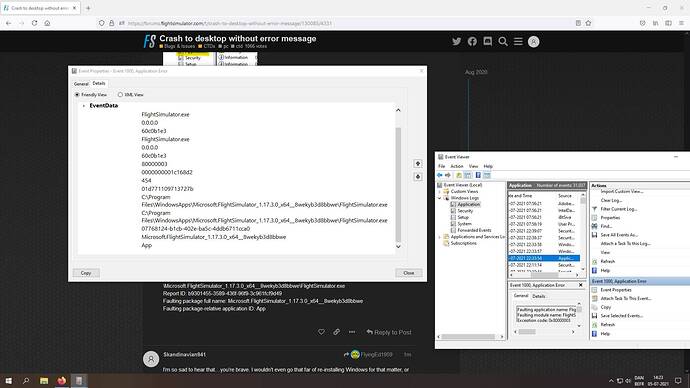Go back in the Firefox browser
This screenshot has width=690, height=388.
(x=8, y=23)
